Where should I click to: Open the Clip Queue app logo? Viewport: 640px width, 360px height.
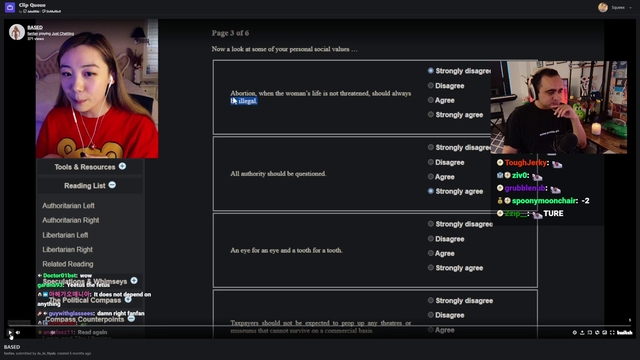(10, 7)
